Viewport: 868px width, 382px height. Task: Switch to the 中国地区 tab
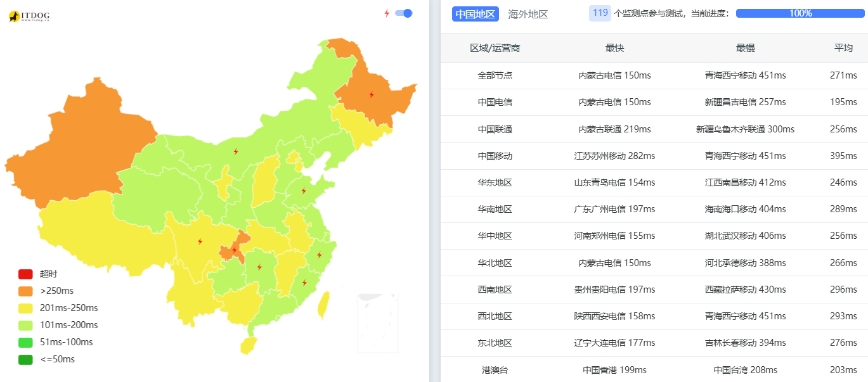[476, 14]
